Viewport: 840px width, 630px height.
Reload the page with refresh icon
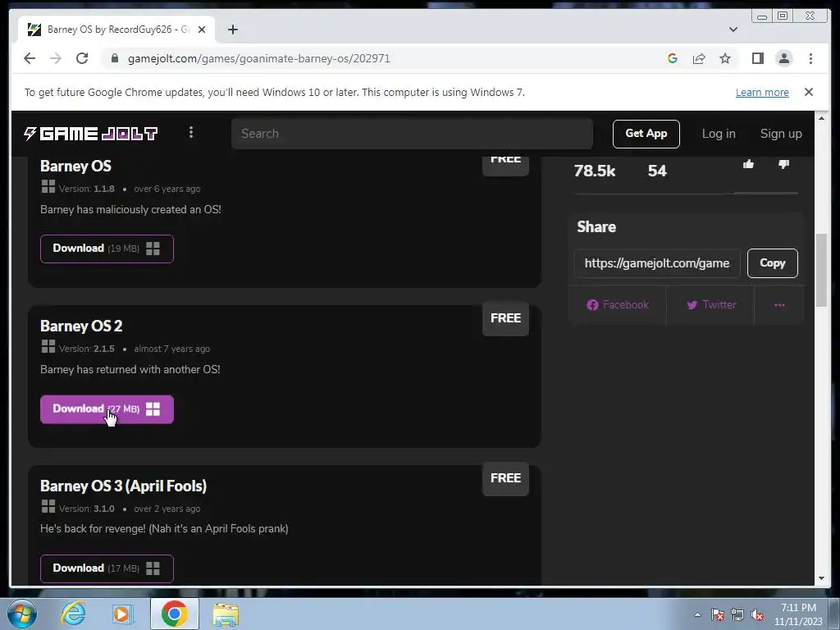82,58
